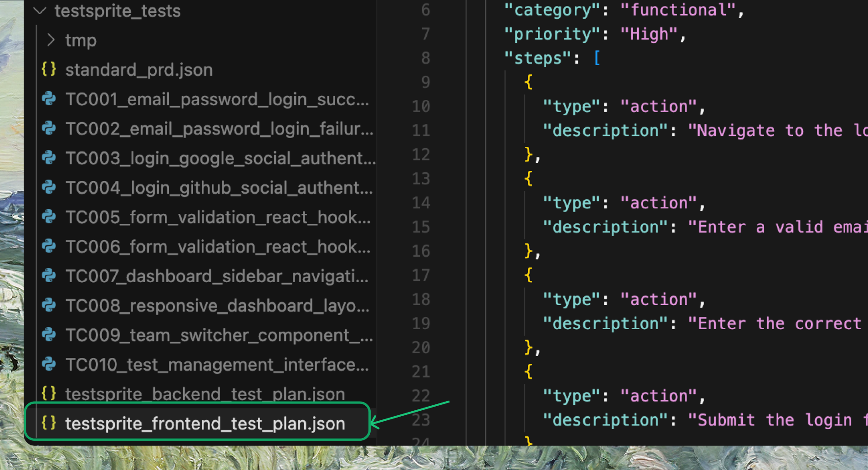Image resolution: width=868 pixels, height=470 pixels.
Task: Click JSON braces icon of standard_prd.json
Action: pyautogui.click(x=49, y=69)
